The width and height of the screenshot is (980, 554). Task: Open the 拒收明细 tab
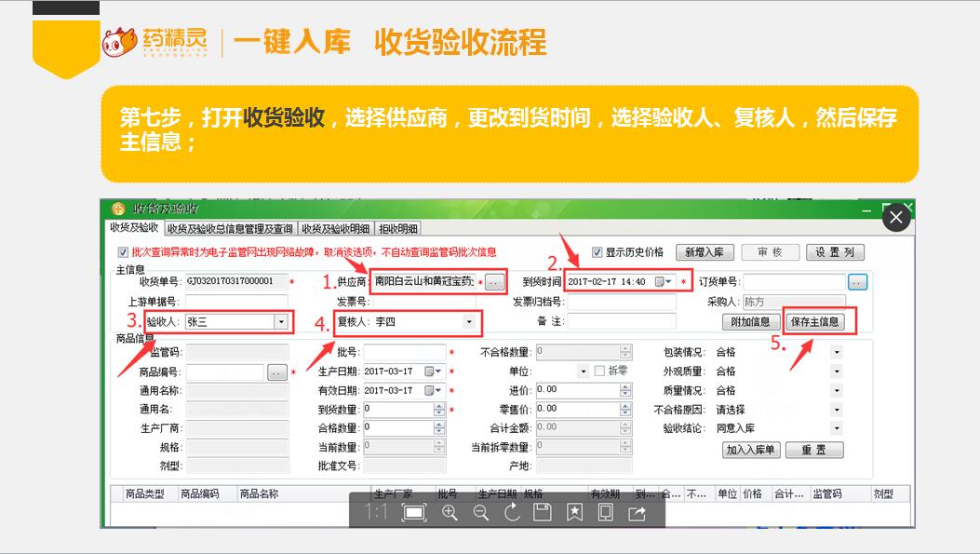tap(398, 229)
